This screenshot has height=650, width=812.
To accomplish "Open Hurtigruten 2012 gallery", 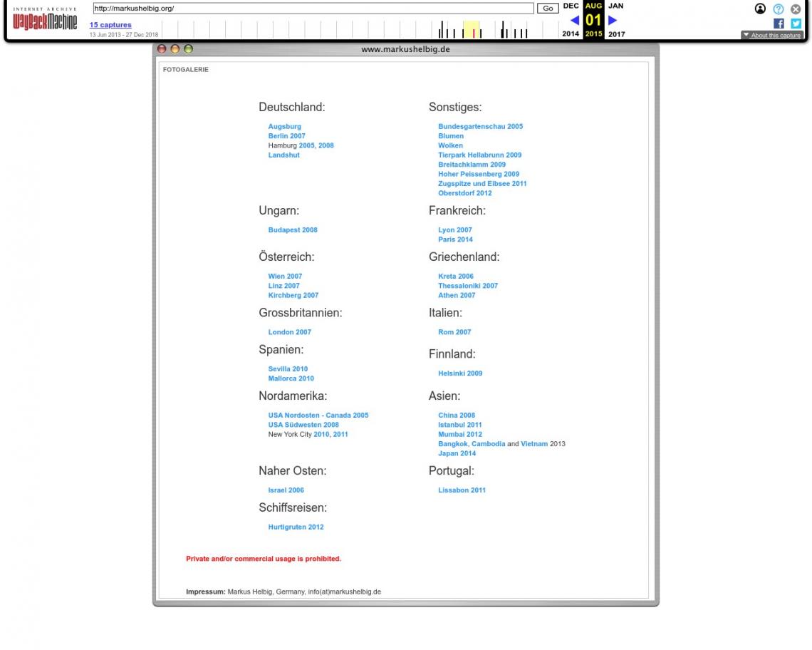I will [x=296, y=527].
